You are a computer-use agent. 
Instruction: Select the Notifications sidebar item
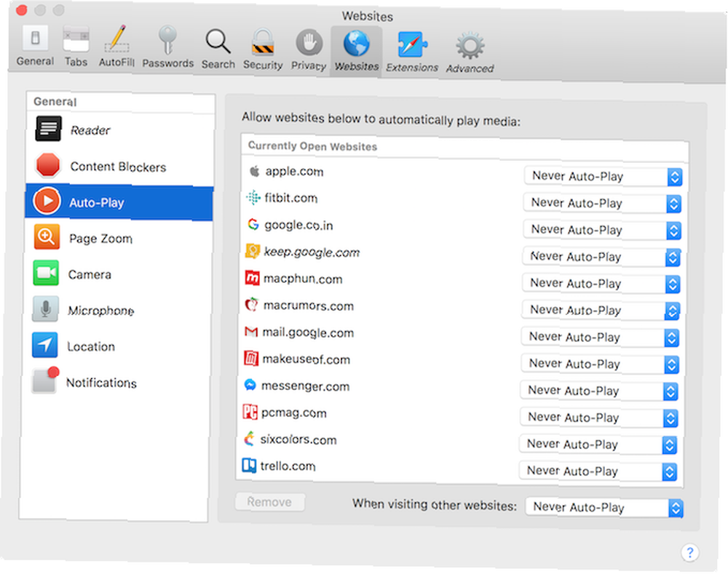click(x=117, y=382)
